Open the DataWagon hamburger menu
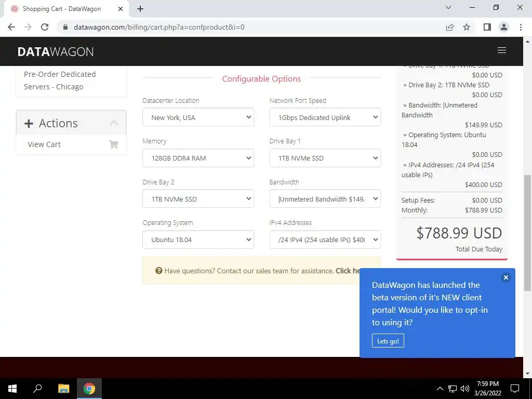This screenshot has height=399, width=532. 501,50
